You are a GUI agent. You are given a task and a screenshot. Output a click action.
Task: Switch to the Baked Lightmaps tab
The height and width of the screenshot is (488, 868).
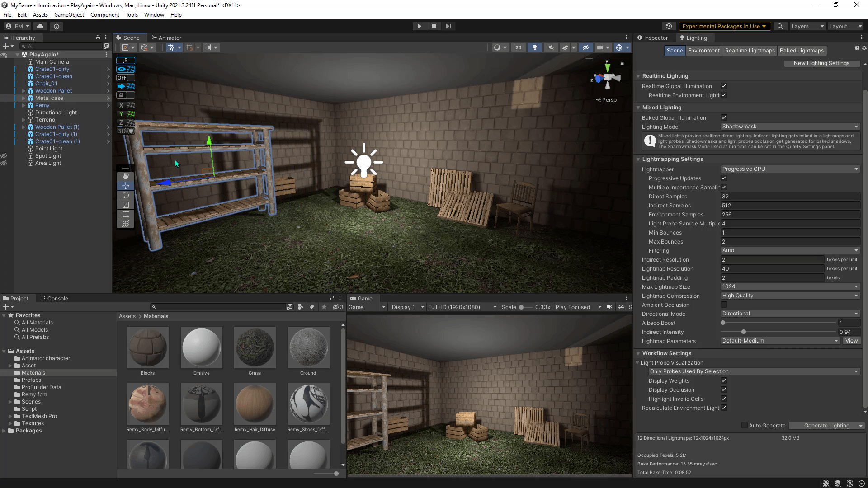[801, 51]
